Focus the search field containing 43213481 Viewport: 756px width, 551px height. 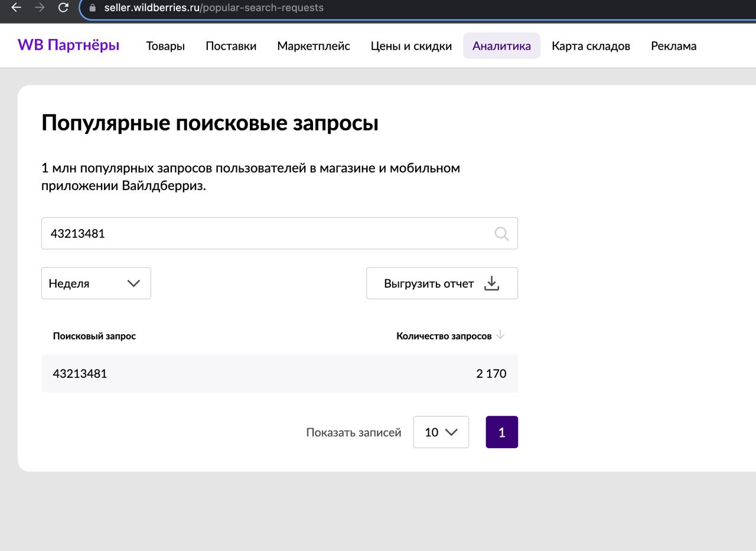[279, 233]
